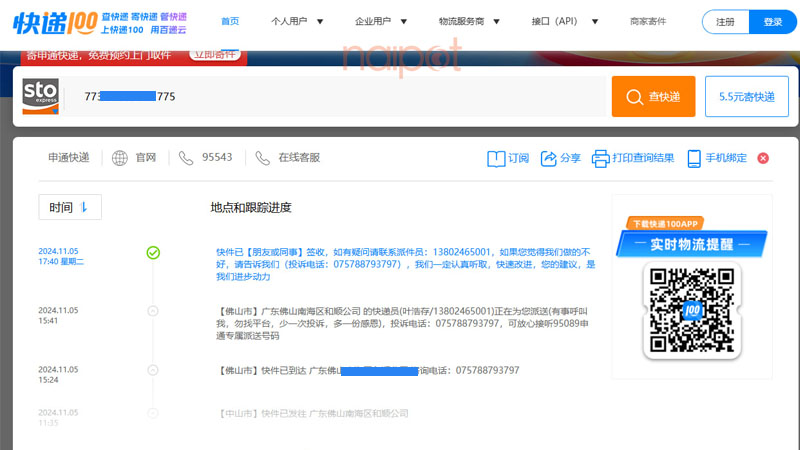Toggle time sort order arrow
This screenshot has width=800, height=450.
pos(84,207)
